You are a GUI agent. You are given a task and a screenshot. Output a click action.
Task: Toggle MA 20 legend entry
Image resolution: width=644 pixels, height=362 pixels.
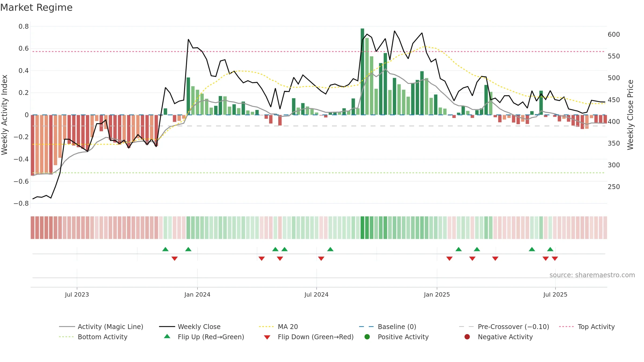[x=278, y=327]
